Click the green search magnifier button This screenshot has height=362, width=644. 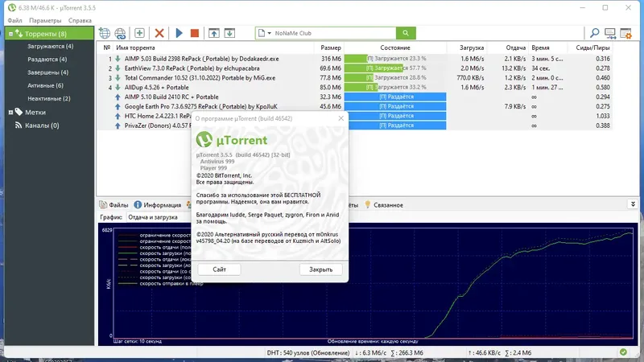pos(406,33)
